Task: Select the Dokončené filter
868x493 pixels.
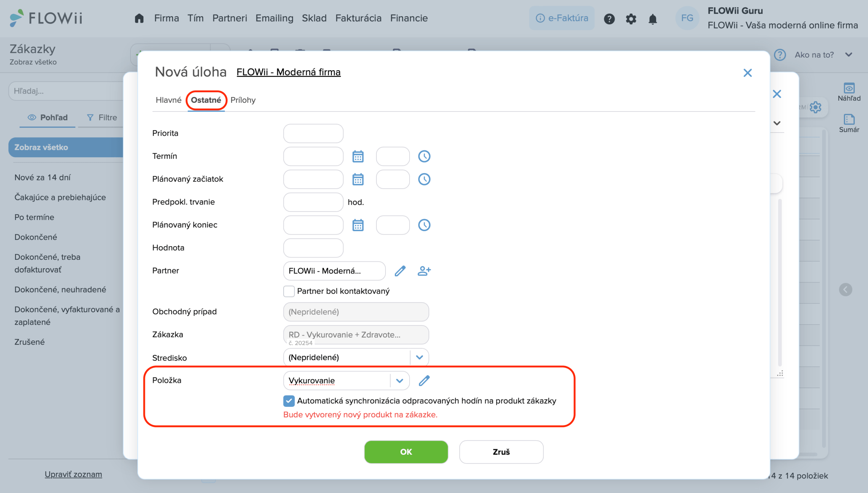Action: tap(36, 237)
